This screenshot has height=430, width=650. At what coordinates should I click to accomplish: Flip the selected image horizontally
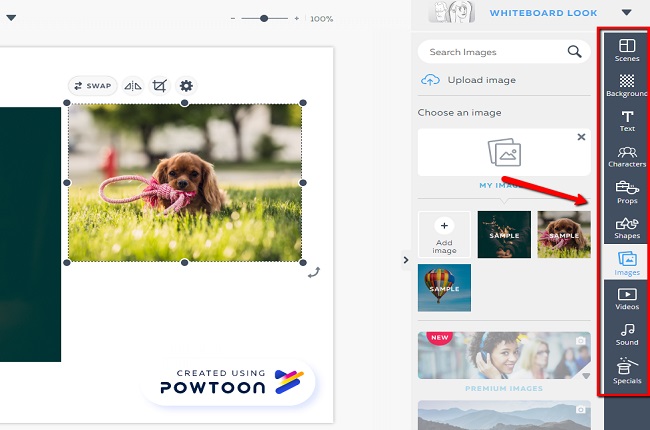click(134, 86)
